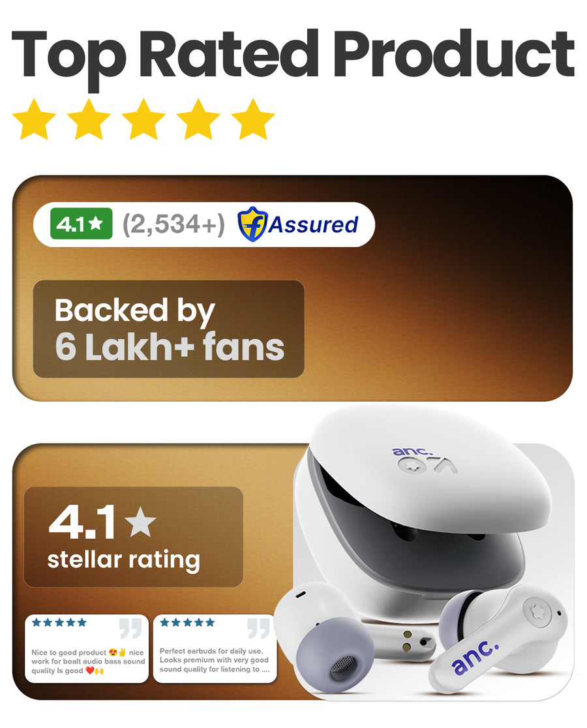This screenshot has width=587, height=728.
Task: Click the quotation mark icon in second review card
Action: click(x=258, y=628)
